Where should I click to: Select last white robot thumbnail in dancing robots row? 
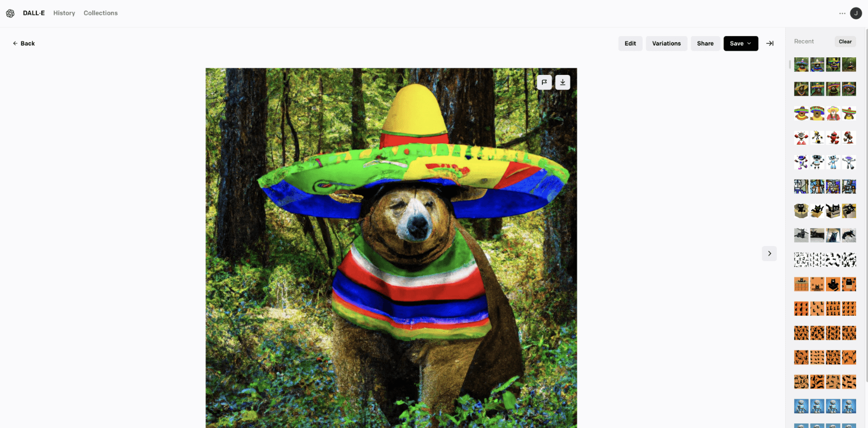849,162
